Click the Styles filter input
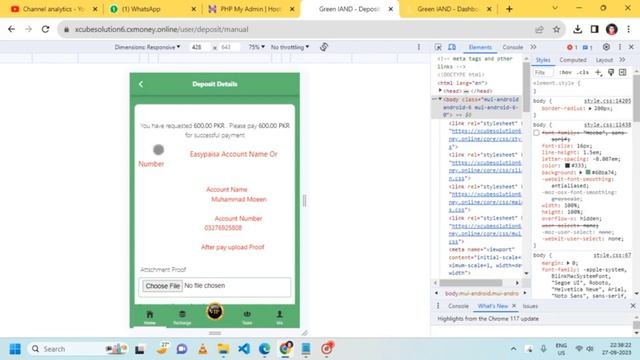The width and height of the screenshot is (640, 360). (544, 72)
